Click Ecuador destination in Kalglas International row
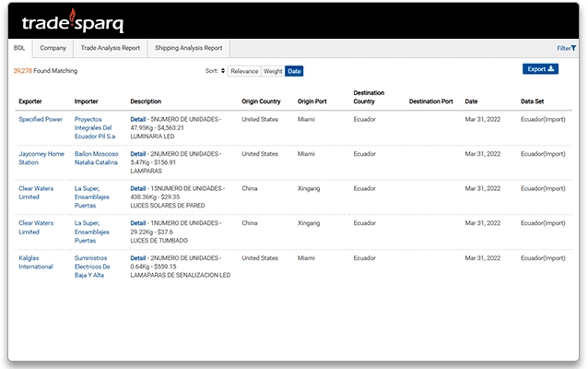This screenshot has width=588, height=369. point(364,258)
